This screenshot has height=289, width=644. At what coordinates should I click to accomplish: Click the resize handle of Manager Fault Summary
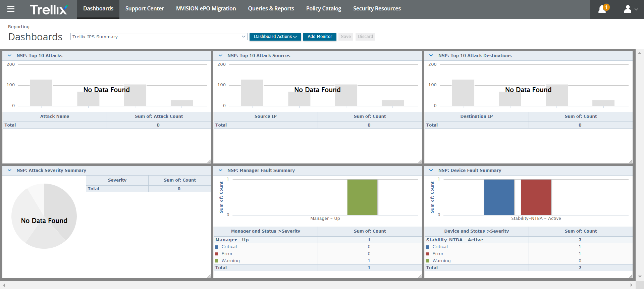tap(420, 276)
